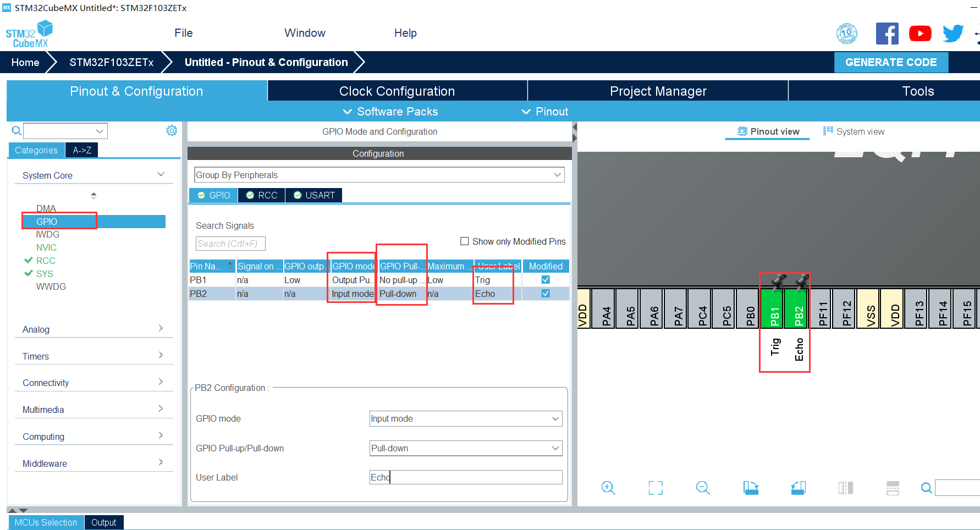Click the User Label field containing Echo
980x530 pixels.
pos(466,477)
